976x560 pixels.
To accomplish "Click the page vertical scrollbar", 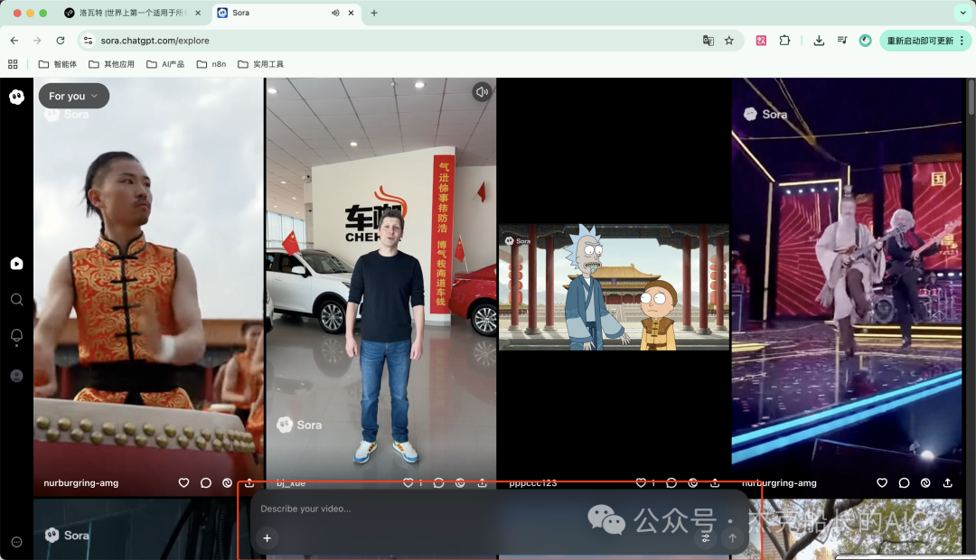I will pos(971,97).
